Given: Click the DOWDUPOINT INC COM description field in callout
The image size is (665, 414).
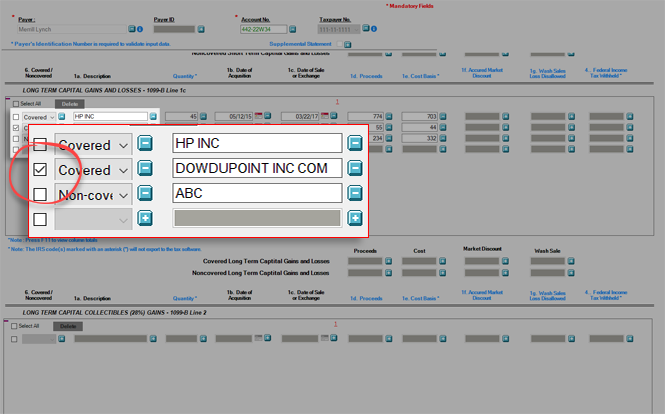Looking at the screenshot, I should pos(257,168).
